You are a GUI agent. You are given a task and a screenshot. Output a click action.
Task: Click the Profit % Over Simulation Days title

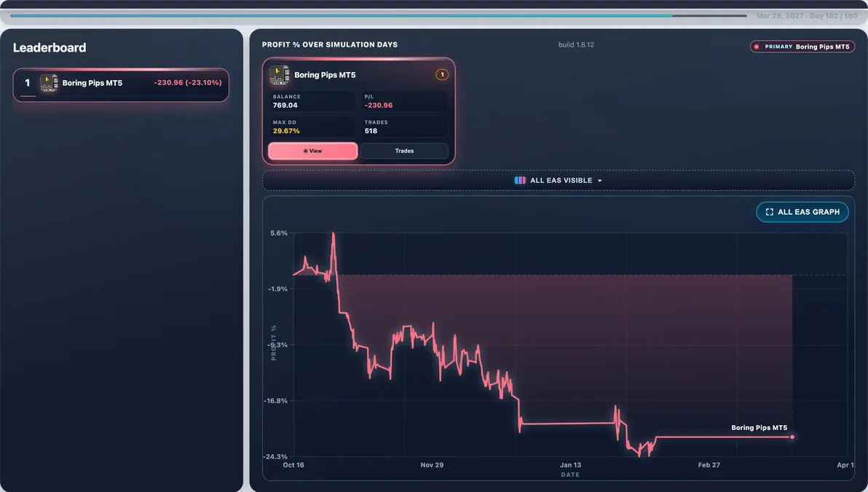click(330, 45)
